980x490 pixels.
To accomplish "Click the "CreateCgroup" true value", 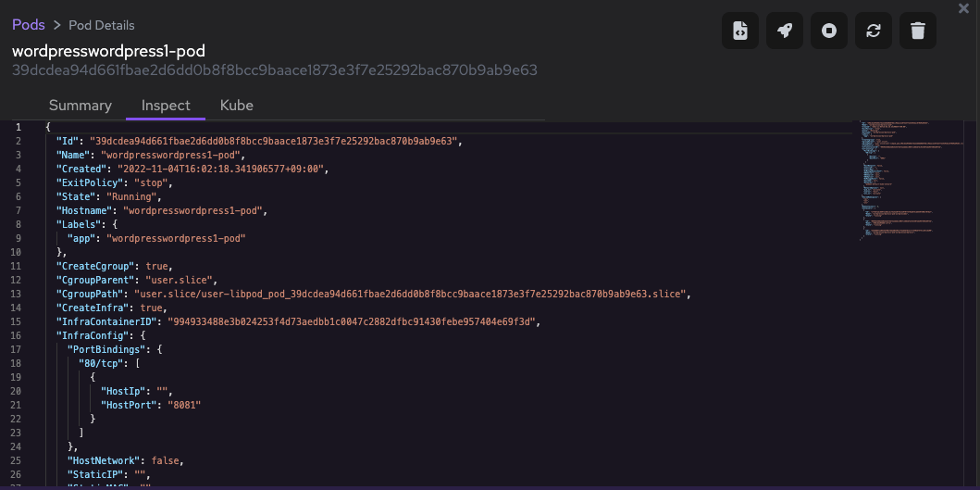I will click(156, 266).
